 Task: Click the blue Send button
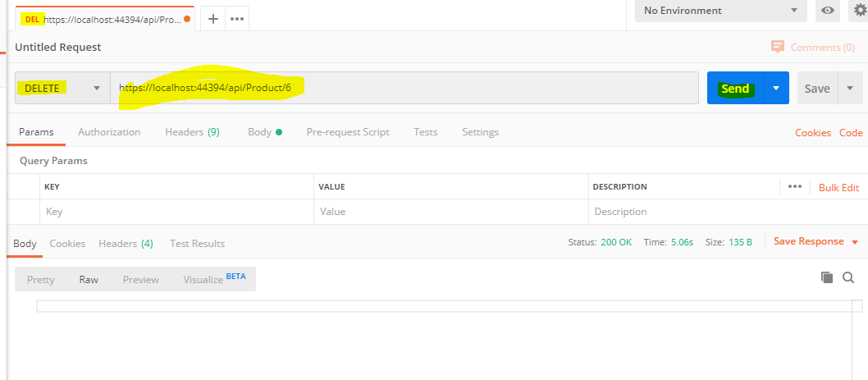[x=735, y=88]
